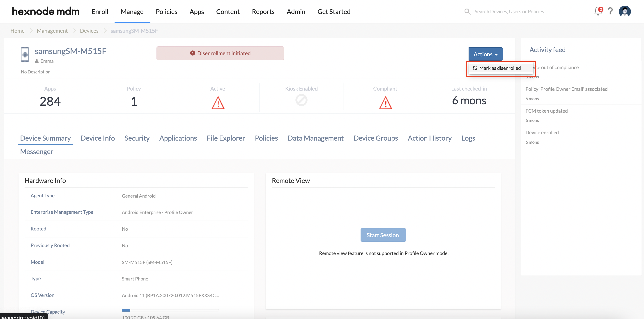Open the Enroll menu
The image size is (644, 319).
pyautogui.click(x=100, y=11)
